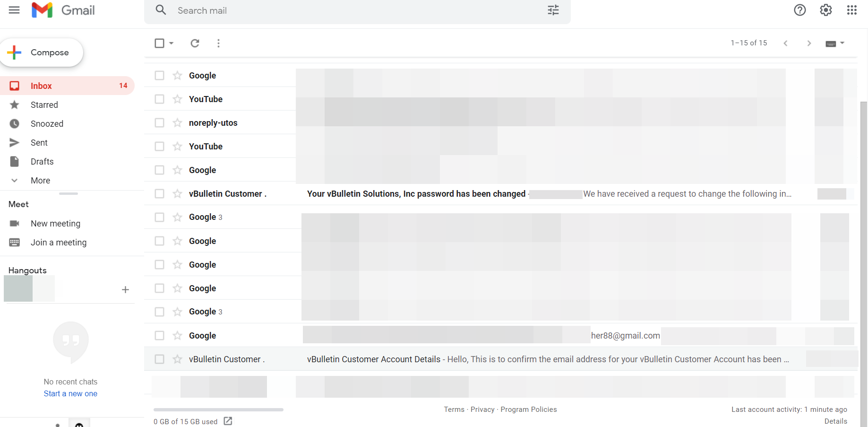Star the vBulletin Customer Account Details email
This screenshot has height=427, width=868.
(177, 359)
